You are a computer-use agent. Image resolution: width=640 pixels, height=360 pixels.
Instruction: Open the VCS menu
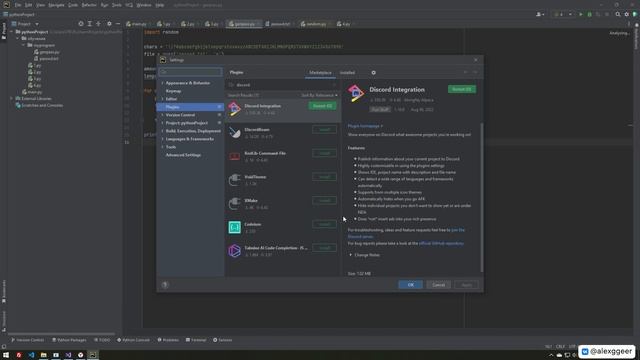(129, 5)
